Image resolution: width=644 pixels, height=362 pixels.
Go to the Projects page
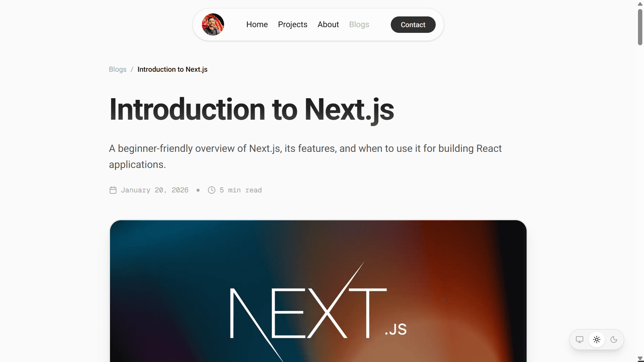[x=292, y=24]
